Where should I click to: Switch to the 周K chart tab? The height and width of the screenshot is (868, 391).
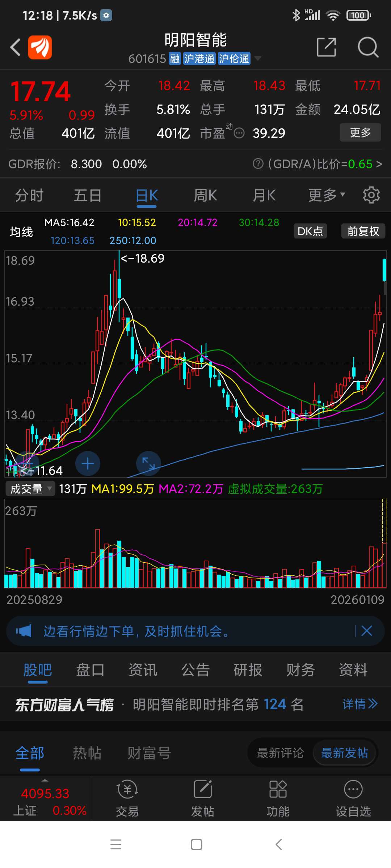pos(205,195)
